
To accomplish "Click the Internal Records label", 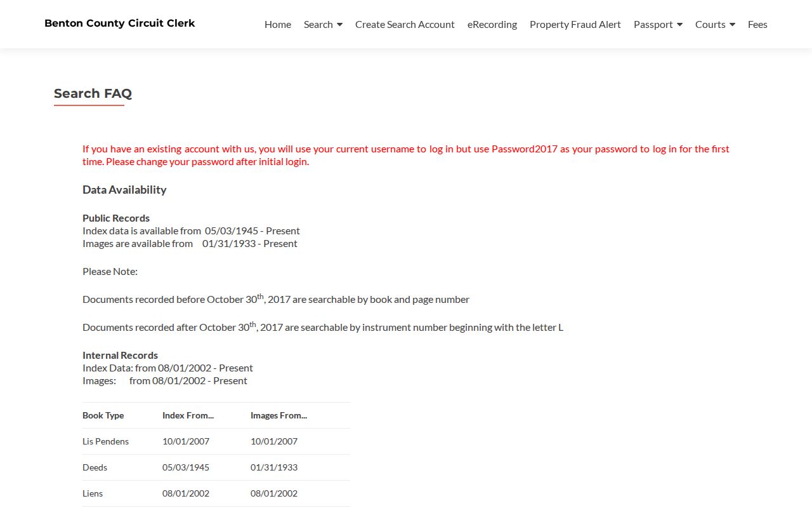I will (120, 355).
